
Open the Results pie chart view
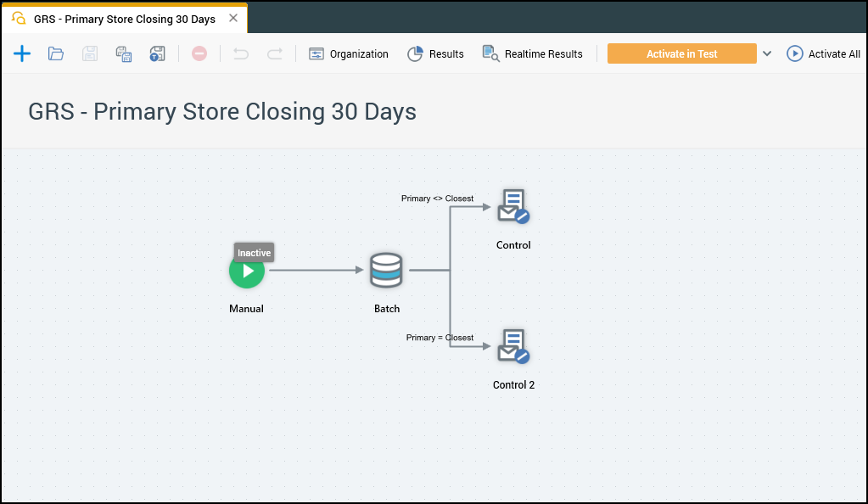[x=435, y=53]
